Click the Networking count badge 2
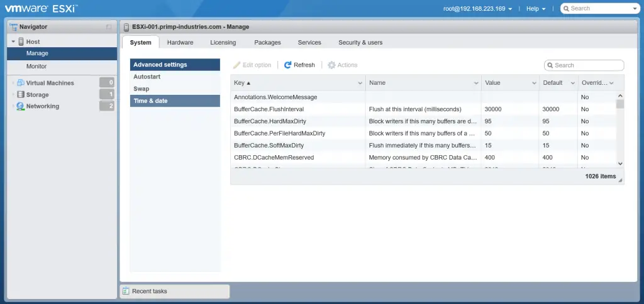The width and height of the screenshot is (644, 304). (x=107, y=106)
